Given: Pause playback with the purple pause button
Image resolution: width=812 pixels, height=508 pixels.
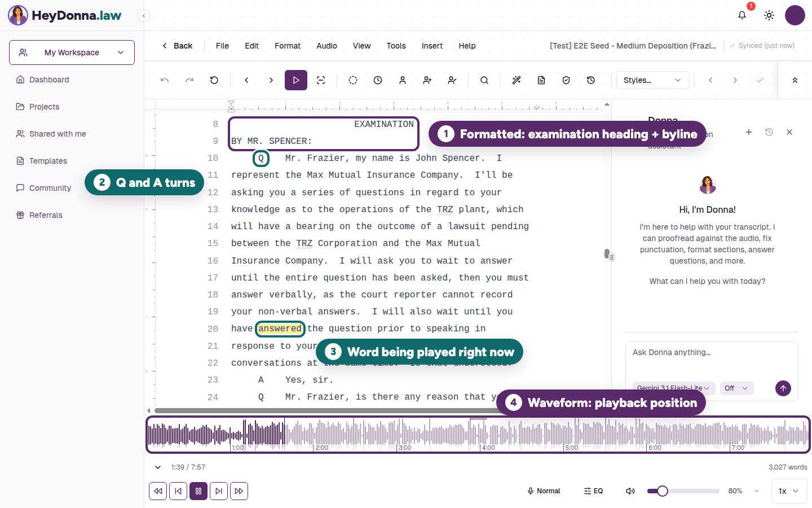Looking at the screenshot, I should coord(198,491).
